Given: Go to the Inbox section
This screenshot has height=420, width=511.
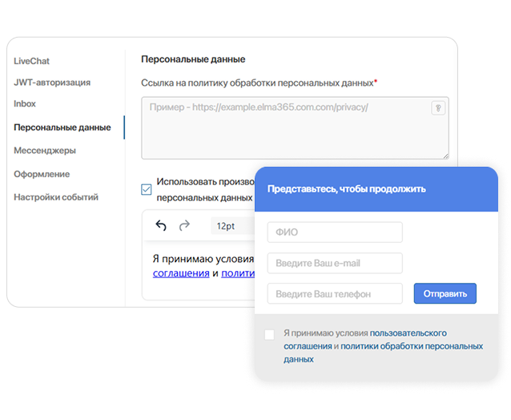Looking at the screenshot, I should point(25,103).
